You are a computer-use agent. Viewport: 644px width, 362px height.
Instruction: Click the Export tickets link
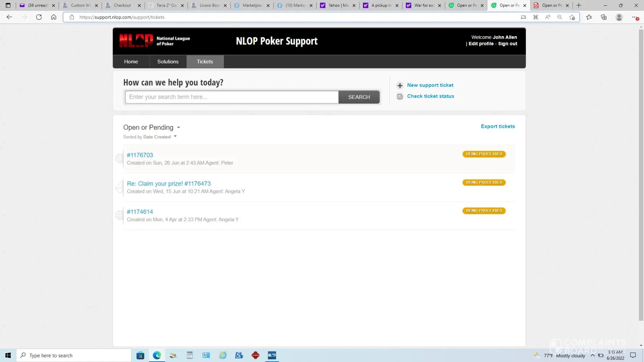click(498, 126)
